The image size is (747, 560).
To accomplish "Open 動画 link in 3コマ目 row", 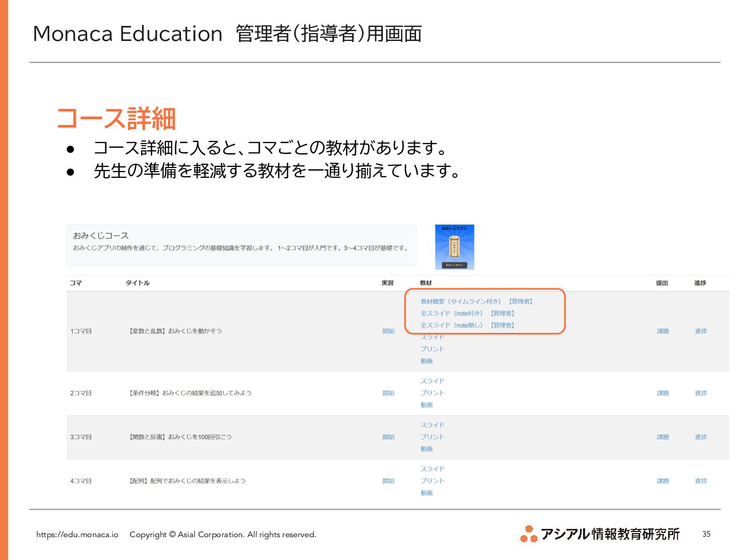I will point(426,449).
